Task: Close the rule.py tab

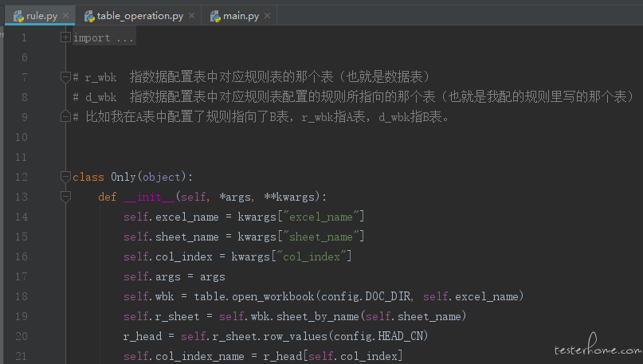Action: (x=65, y=16)
